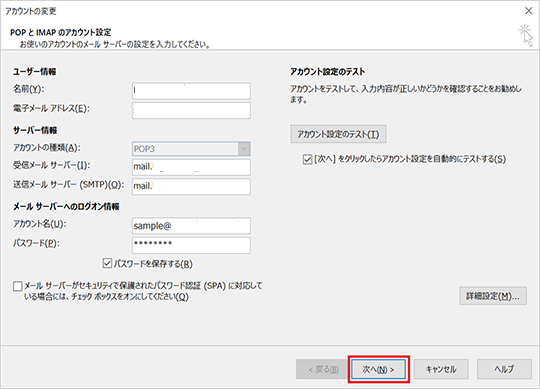Focus the 名前(Y) input field

tap(191, 91)
